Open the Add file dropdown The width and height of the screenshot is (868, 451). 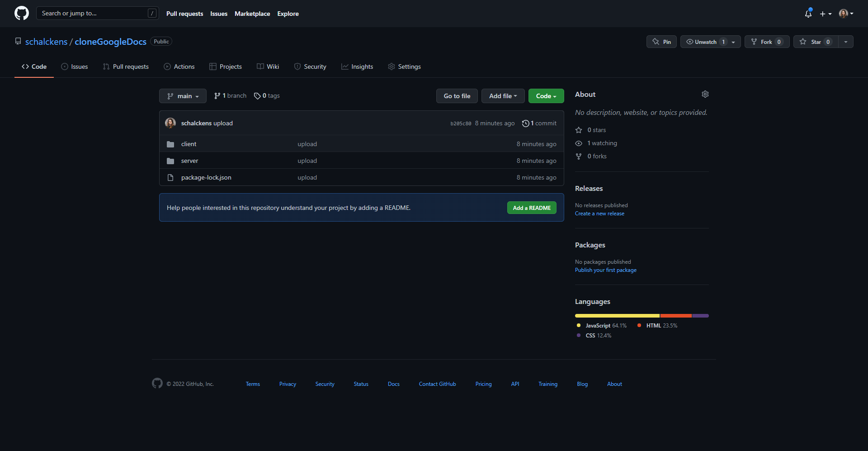click(x=503, y=96)
